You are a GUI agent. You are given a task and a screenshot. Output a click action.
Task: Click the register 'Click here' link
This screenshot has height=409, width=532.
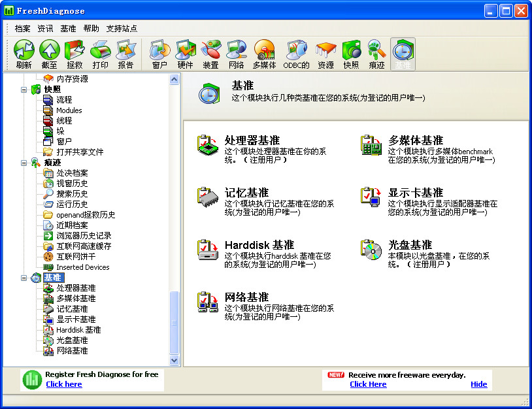(64, 384)
